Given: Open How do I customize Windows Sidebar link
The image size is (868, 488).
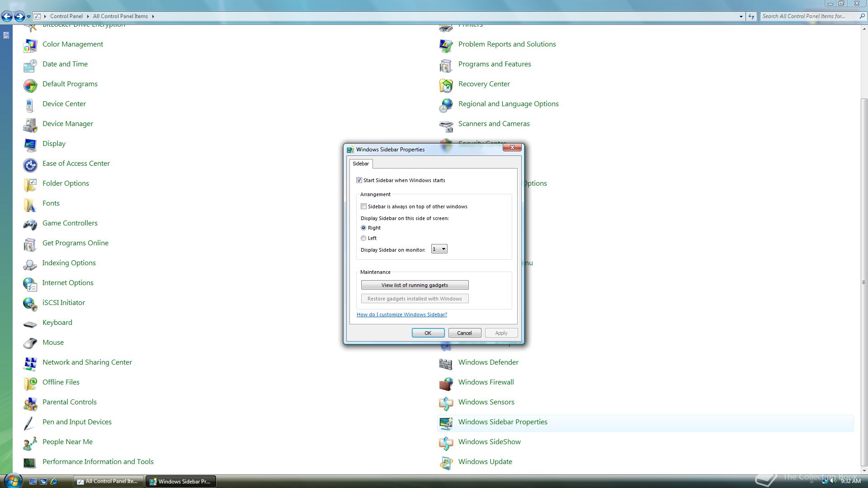Looking at the screenshot, I should click(402, 314).
